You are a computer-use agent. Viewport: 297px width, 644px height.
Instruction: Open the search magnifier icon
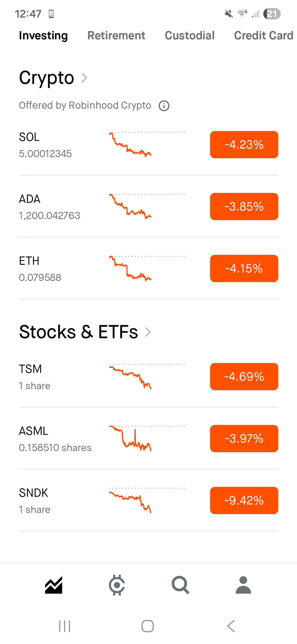(x=180, y=585)
